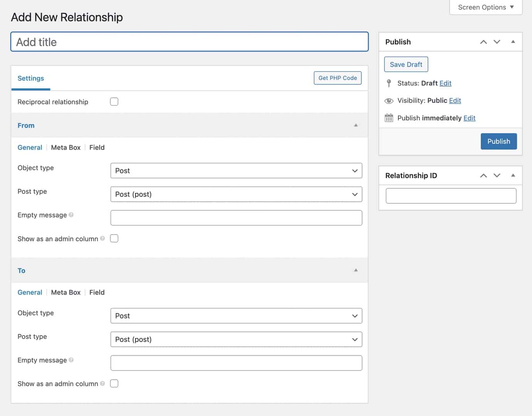Open From Post type dropdown
Image resolution: width=532 pixels, height=416 pixels.
coord(236,194)
